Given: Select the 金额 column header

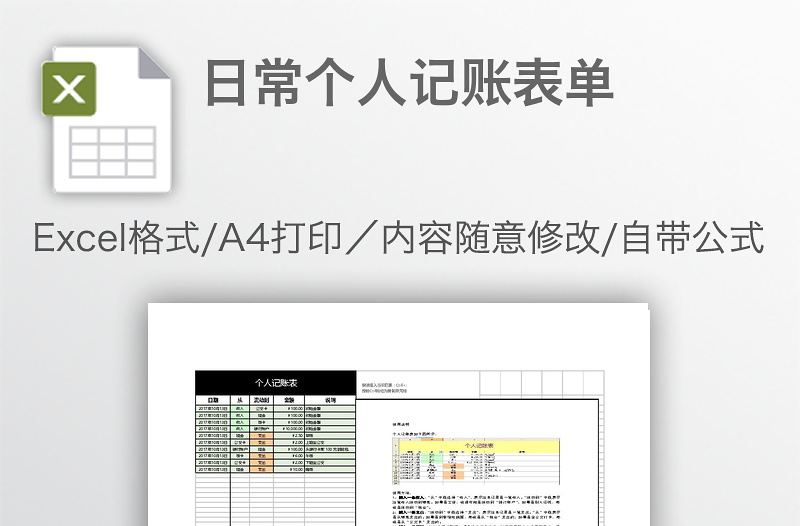Looking at the screenshot, I should 289,400.
